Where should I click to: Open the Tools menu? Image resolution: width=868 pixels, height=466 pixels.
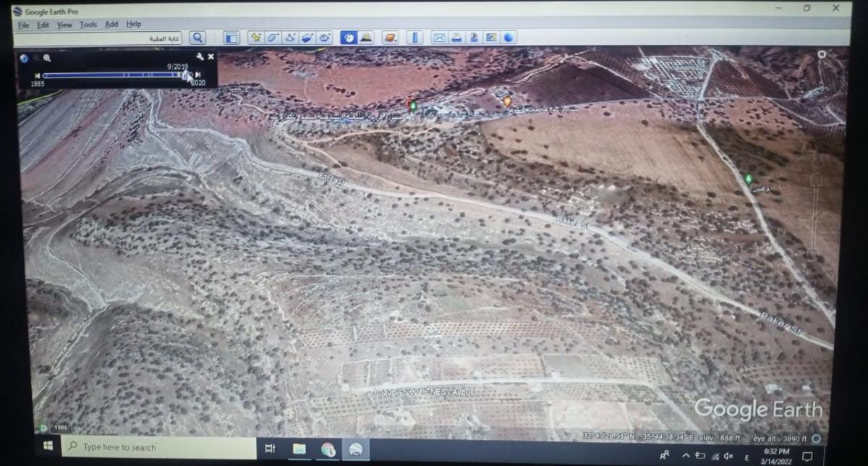88,24
